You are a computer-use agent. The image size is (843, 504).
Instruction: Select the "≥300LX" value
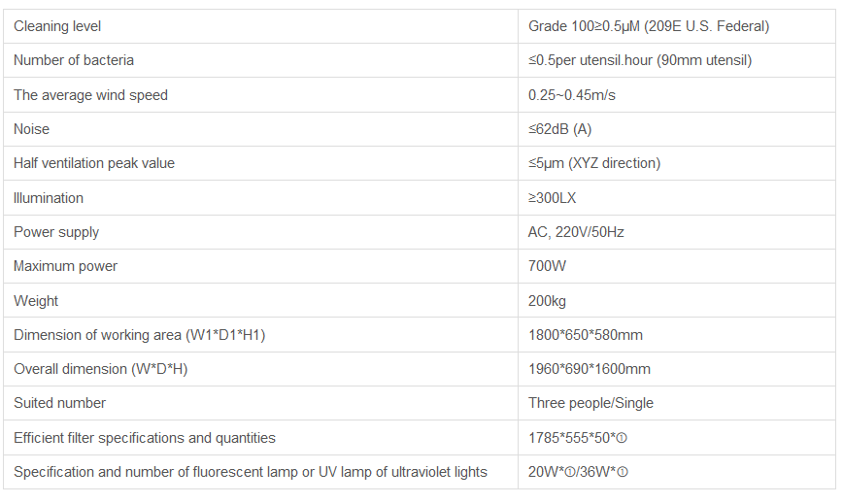[552, 198]
